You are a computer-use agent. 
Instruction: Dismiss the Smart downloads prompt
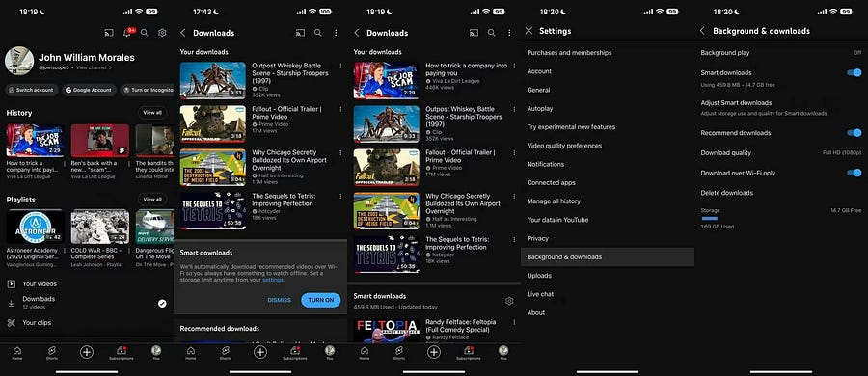pos(279,300)
